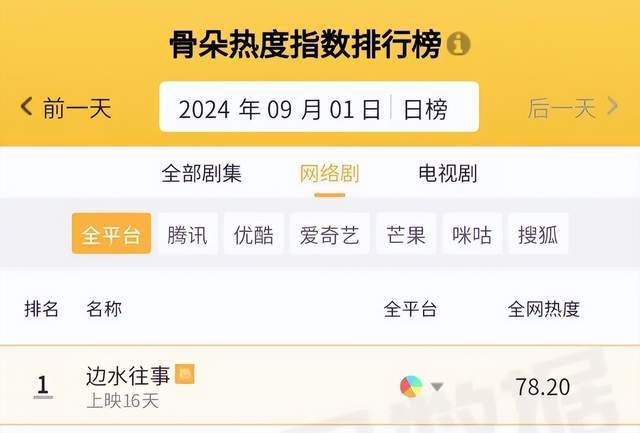This screenshot has height=433, width=640.
Task: Switch to the 电视剧 tab
Action: click(447, 173)
